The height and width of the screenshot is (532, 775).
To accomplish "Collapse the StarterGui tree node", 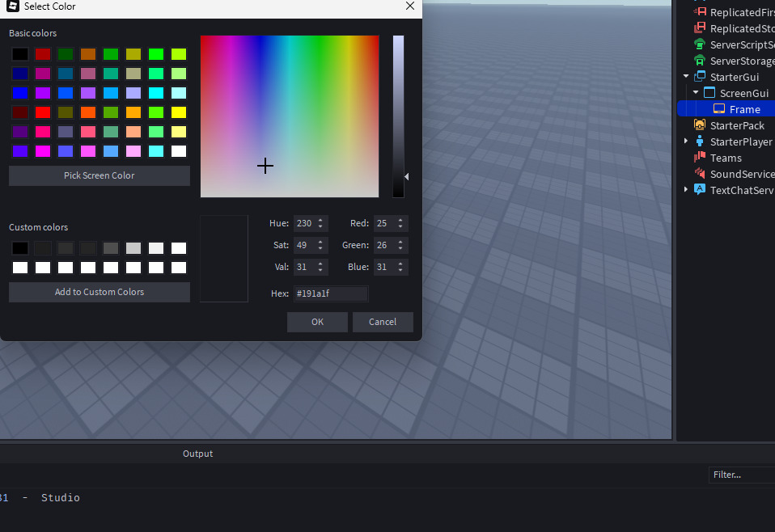I will (x=686, y=76).
